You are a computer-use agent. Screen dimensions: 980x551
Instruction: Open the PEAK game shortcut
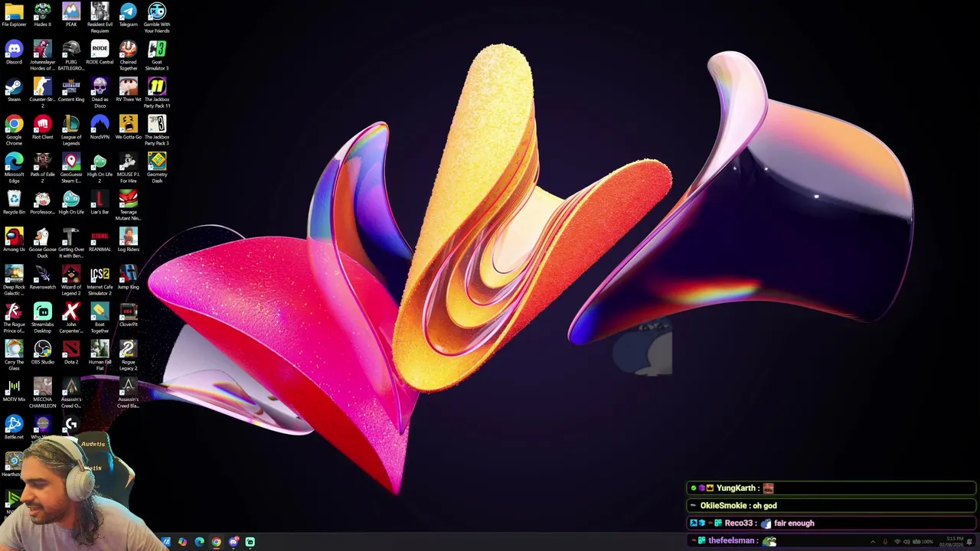(x=71, y=15)
